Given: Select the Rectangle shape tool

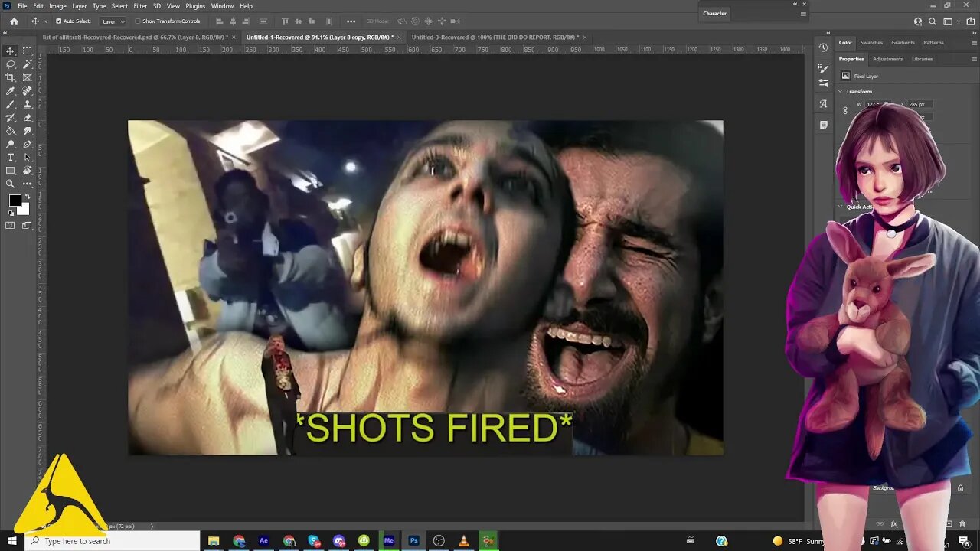Looking at the screenshot, I should (x=11, y=171).
